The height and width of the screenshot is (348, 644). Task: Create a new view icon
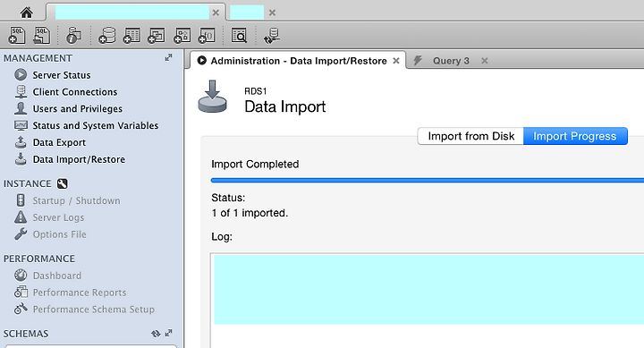click(157, 35)
